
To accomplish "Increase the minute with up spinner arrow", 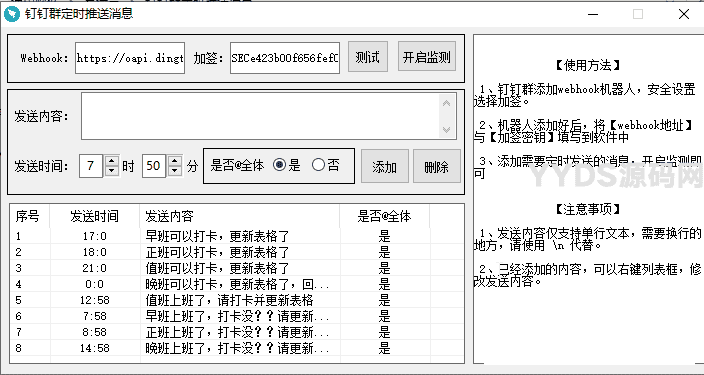I will [x=175, y=160].
